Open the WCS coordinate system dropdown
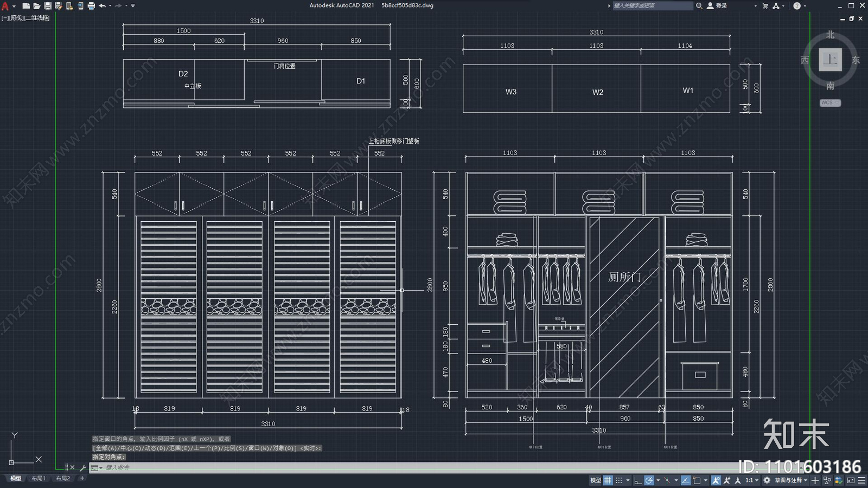 (x=830, y=102)
